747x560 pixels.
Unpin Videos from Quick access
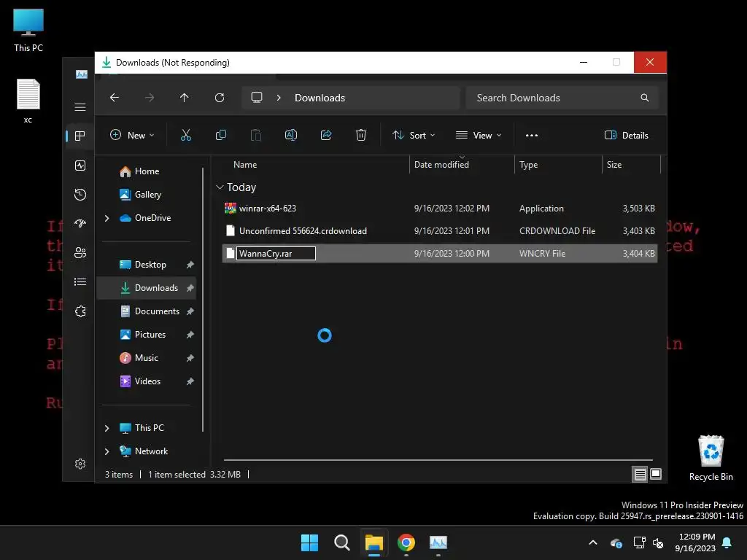(x=190, y=381)
